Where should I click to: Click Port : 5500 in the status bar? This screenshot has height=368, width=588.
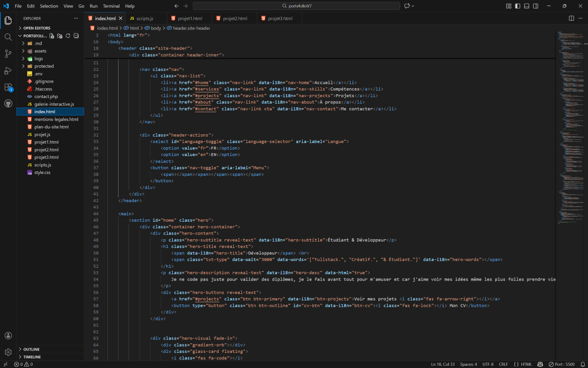pyautogui.click(x=564, y=364)
